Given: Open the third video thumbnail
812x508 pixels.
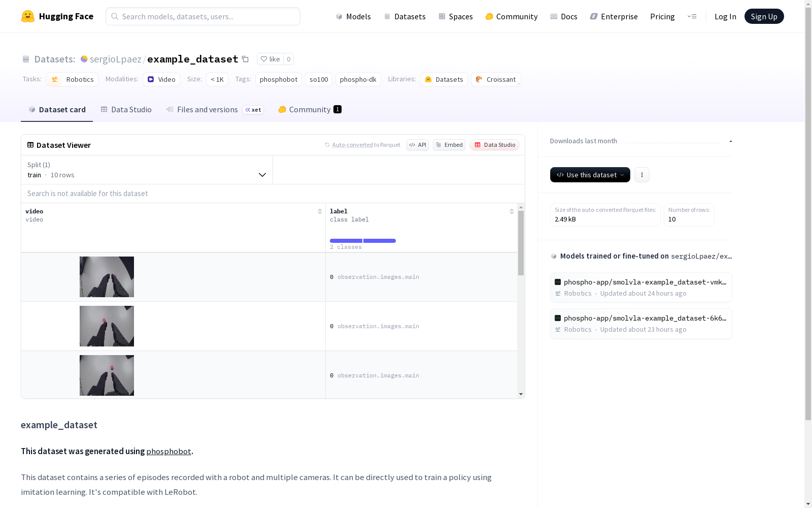Looking at the screenshot, I should point(107,375).
